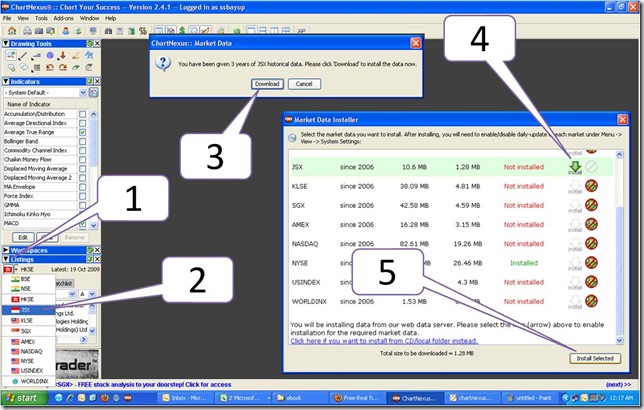This screenshot has width=644, height=410.
Task: Switch to the untitled - Paint taskbar item
Action: coord(530,398)
